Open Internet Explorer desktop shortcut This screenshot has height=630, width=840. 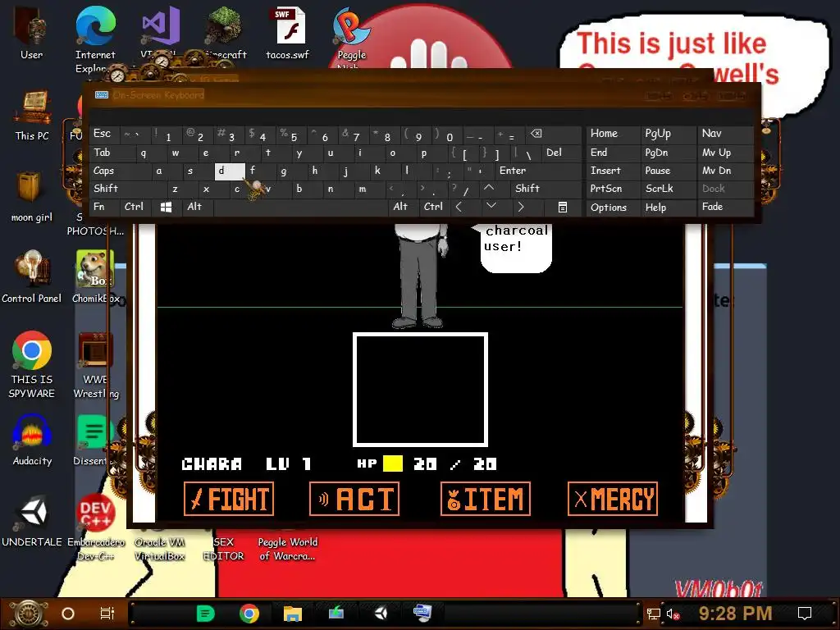95,40
